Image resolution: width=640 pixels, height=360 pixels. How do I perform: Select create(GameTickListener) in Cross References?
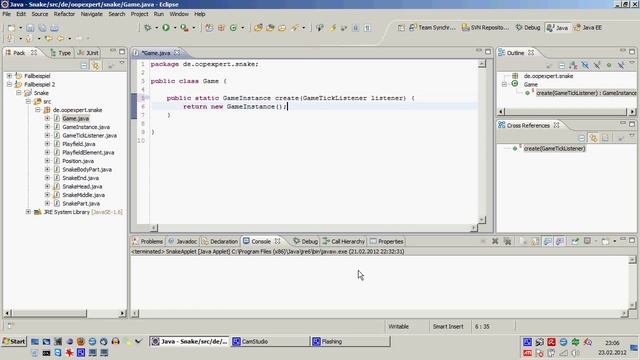click(x=554, y=149)
